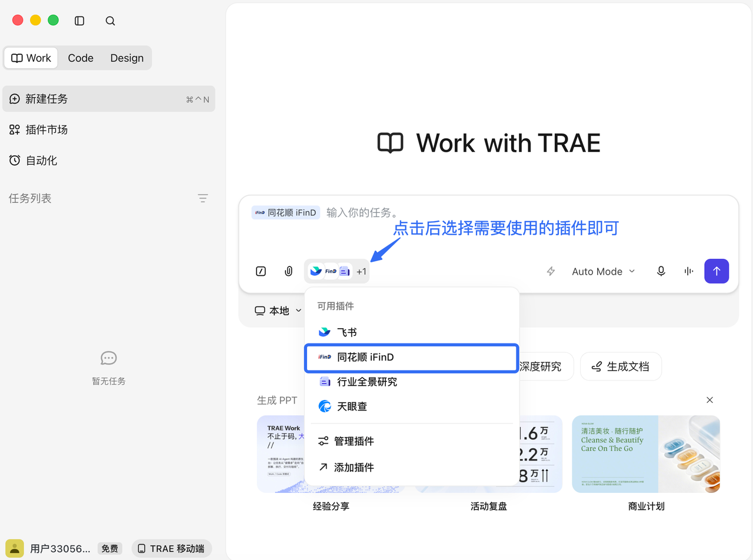Toggle the sidebar panel icon
The height and width of the screenshot is (560, 753).
pos(79,21)
